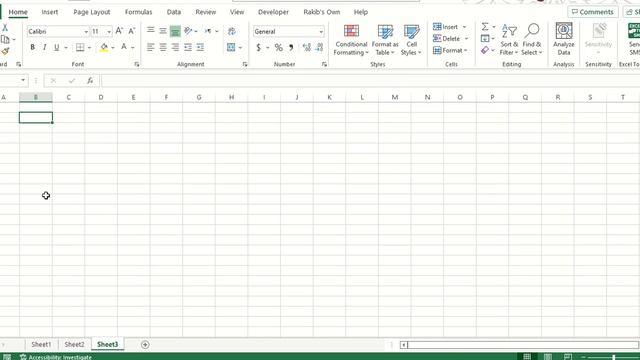Image resolution: width=640 pixels, height=360 pixels.
Task: Switch to the Page Layout tab
Action: pos(92,12)
